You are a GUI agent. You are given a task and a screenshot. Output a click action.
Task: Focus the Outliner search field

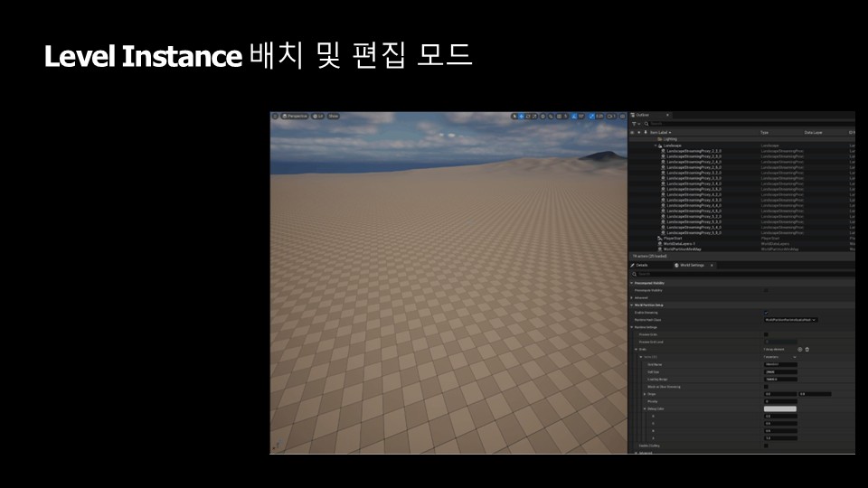click(750, 124)
